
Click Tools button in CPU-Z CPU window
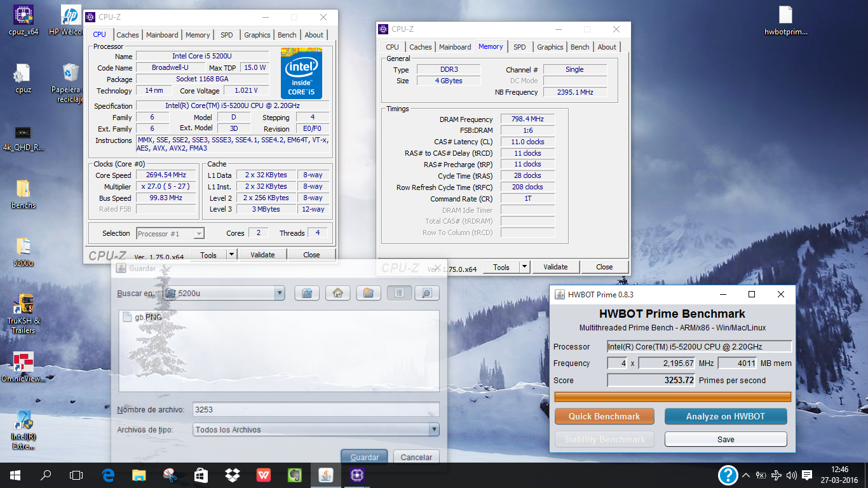208,255
